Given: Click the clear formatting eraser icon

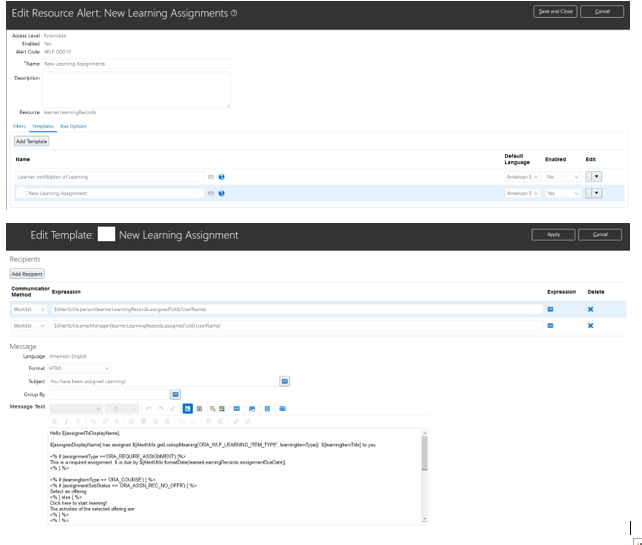Looking at the screenshot, I should click(172, 409).
